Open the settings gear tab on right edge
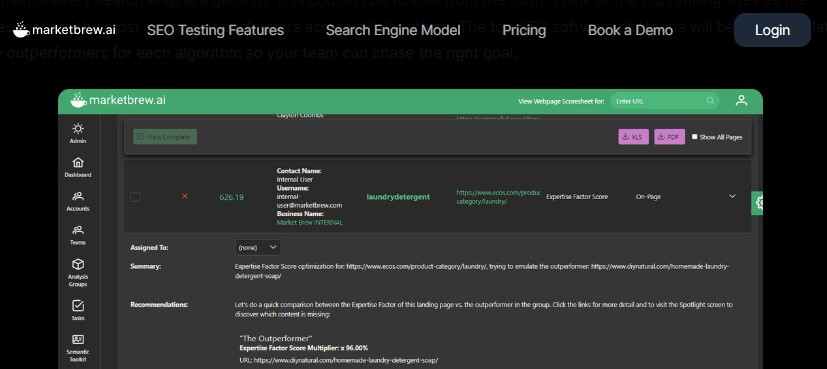 point(757,203)
